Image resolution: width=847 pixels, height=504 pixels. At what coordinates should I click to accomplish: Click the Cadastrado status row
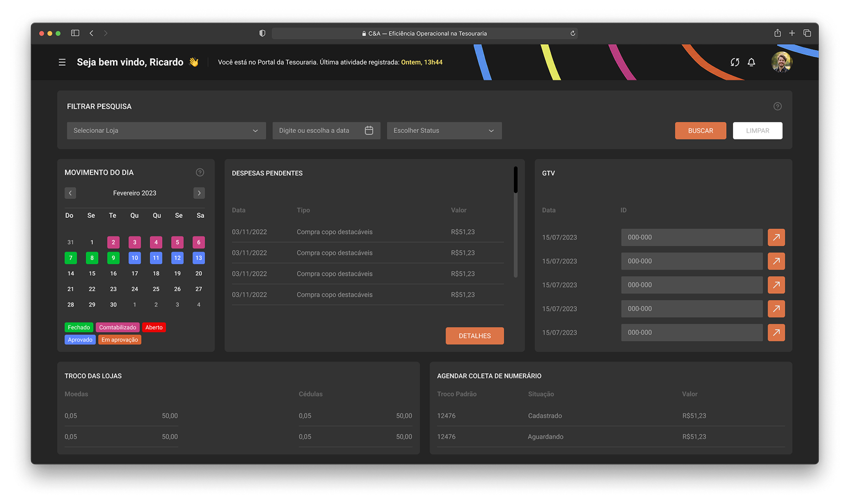point(611,416)
